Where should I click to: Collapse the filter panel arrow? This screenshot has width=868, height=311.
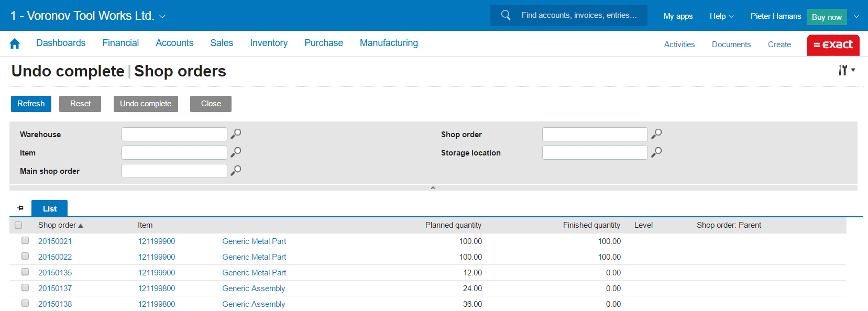click(x=433, y=187)
